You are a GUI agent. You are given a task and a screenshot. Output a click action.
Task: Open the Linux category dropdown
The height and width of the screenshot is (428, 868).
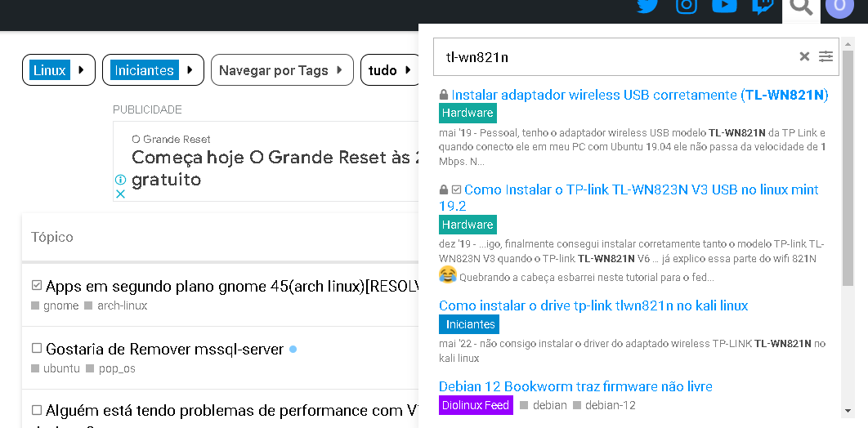59,70
